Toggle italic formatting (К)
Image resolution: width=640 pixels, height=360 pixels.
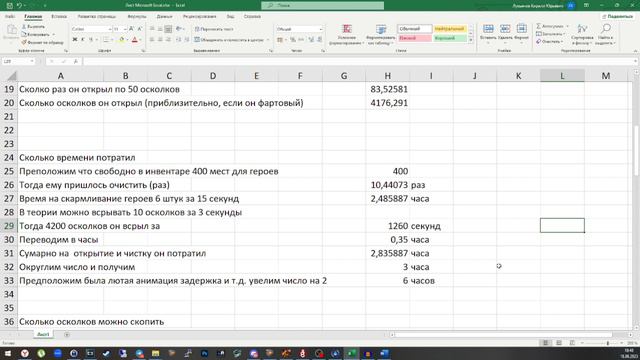point(83,40)
